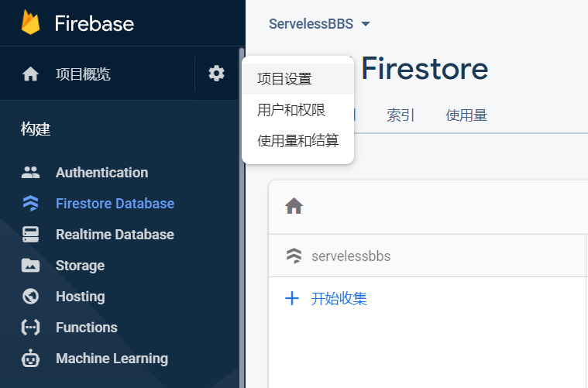
Task: Open Functions in the sidebar
Action: 86,328
